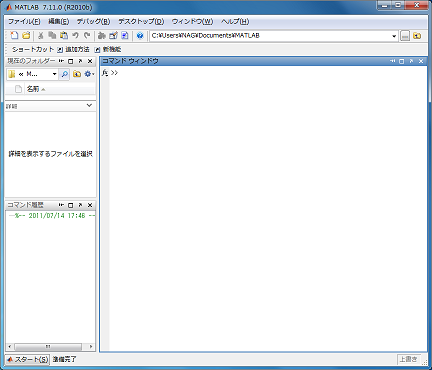Screen dimensions: 432x370
Task: Click the search magnifier in the Current Folder panel
Action: click(64, 74)
